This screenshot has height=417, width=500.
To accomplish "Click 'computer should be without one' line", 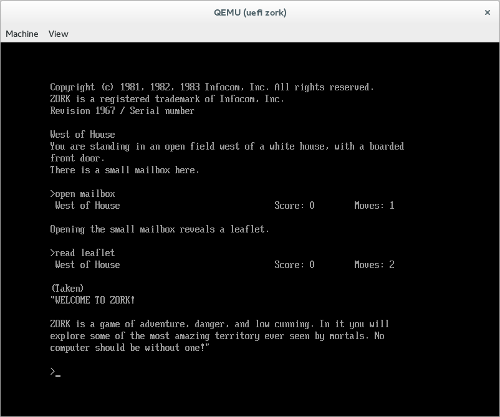I will [x=130, y=348].
